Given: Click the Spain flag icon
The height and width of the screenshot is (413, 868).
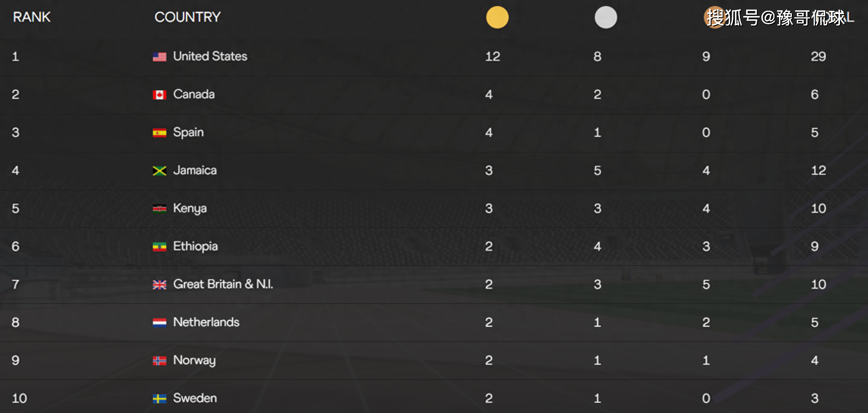Looking at the screenshot, I should [159, 133].
